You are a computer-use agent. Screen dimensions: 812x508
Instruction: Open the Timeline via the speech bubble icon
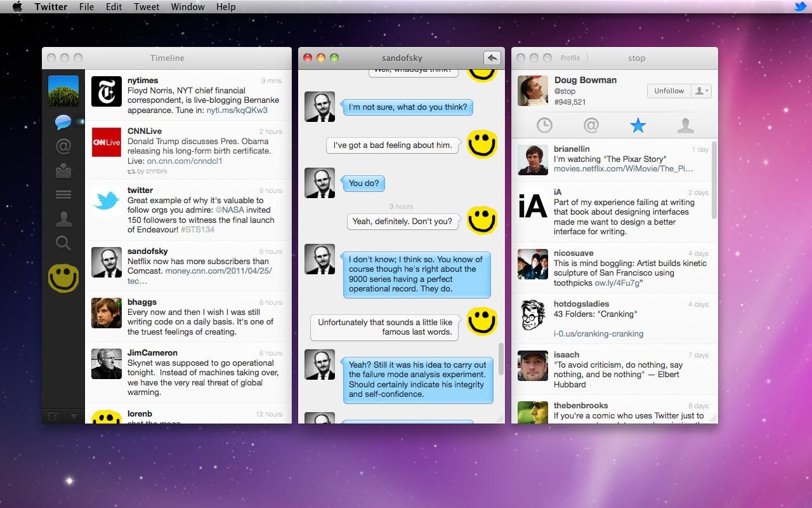point(63,122)
